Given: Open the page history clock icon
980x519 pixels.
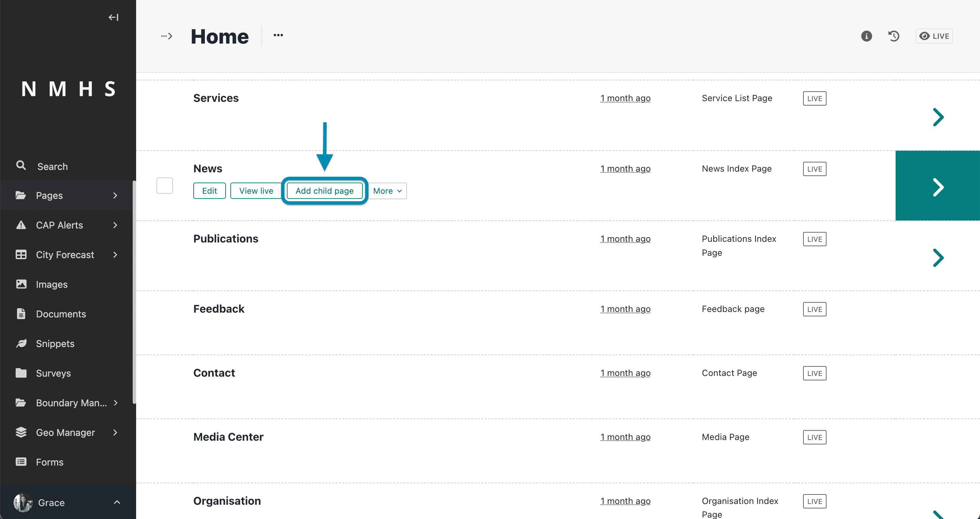Looking at the screenshot, I should pos(894,36).
